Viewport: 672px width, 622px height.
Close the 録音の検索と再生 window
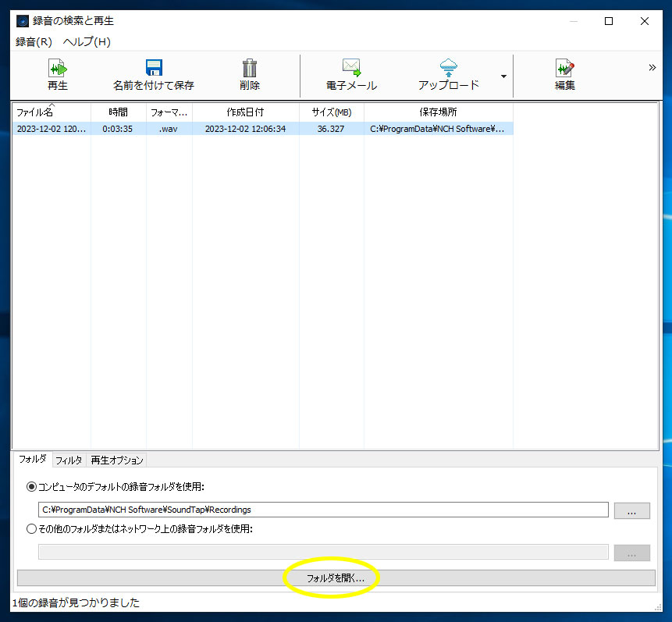[x=644, y=21]
